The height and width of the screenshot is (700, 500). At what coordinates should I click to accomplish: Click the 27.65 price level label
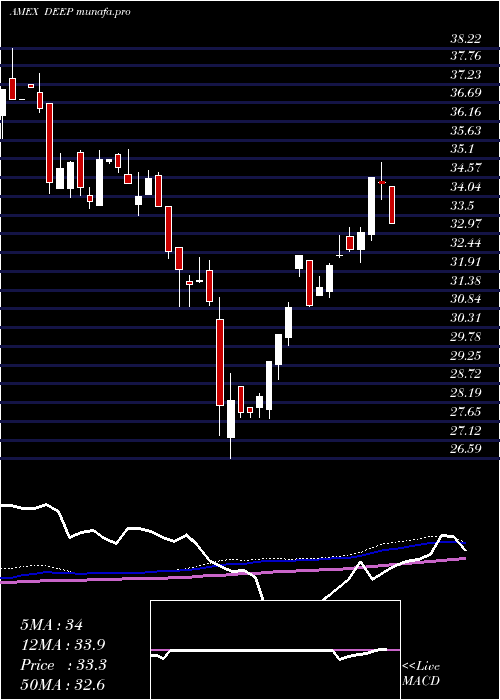(x=466, y=412)
